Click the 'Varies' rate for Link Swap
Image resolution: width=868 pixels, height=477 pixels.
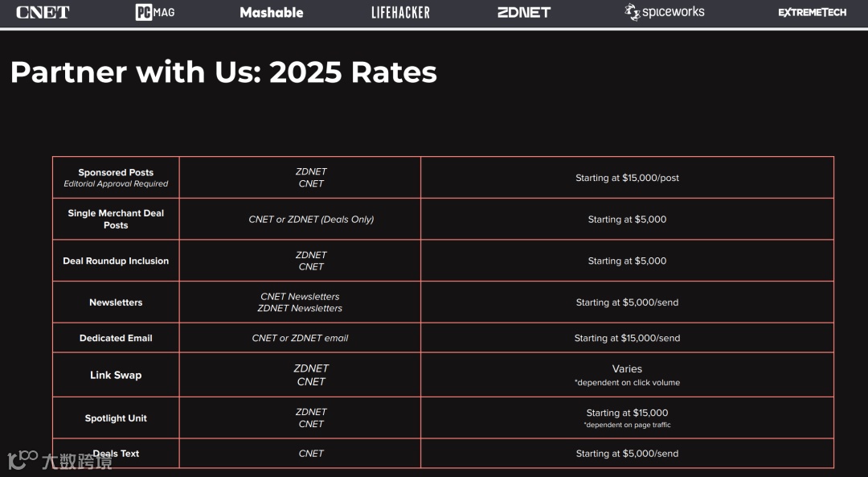click(x=627, y=368)
